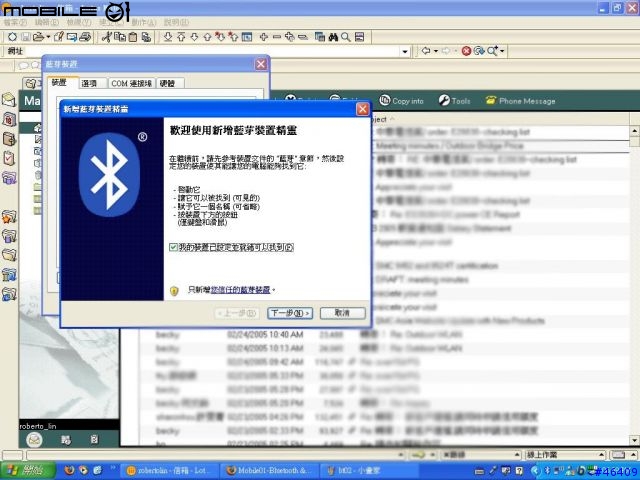Viewport: 640px width, 480px height.
Task: Click the Firefox quick launch icon
Action: tap(69, 471)
